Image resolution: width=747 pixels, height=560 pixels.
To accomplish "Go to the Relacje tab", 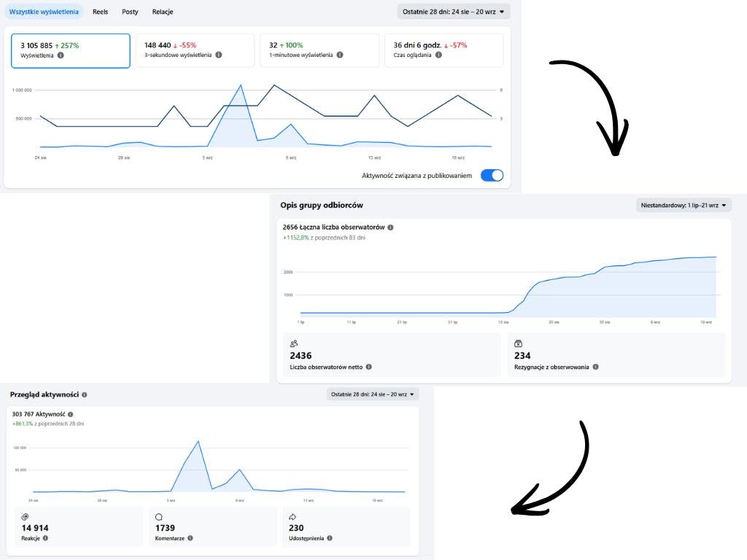I will tap(163, 12).
